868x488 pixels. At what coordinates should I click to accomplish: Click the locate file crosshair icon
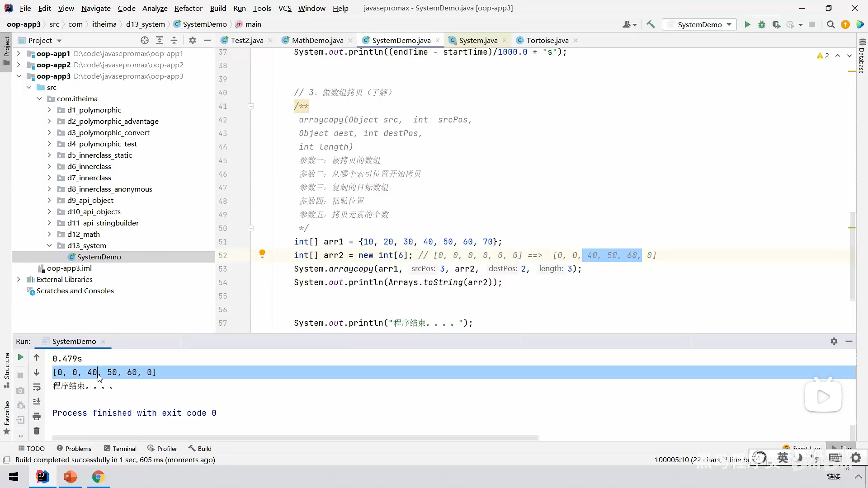(x=145, y=40)
